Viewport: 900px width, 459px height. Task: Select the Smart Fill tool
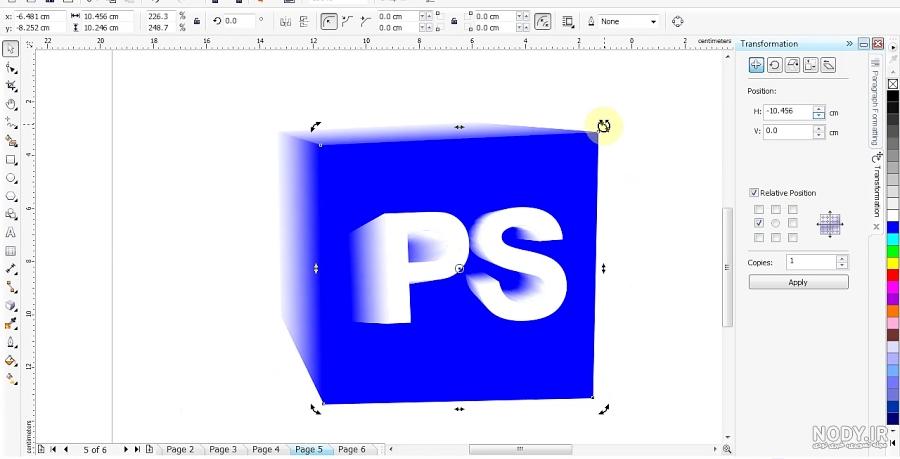10,141
